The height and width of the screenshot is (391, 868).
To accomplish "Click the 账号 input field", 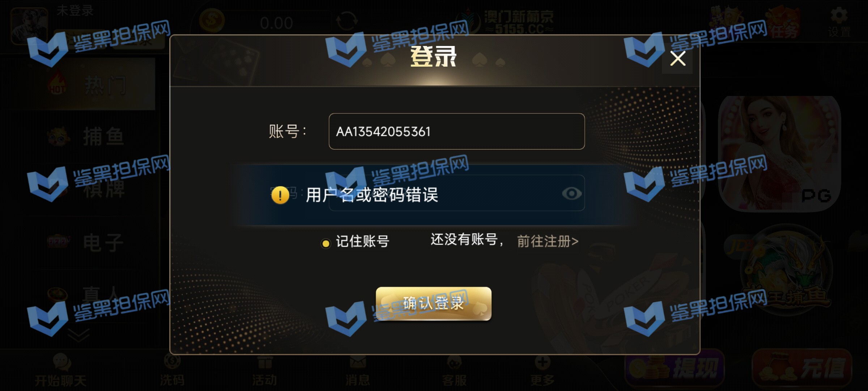I will click(456, 131).
